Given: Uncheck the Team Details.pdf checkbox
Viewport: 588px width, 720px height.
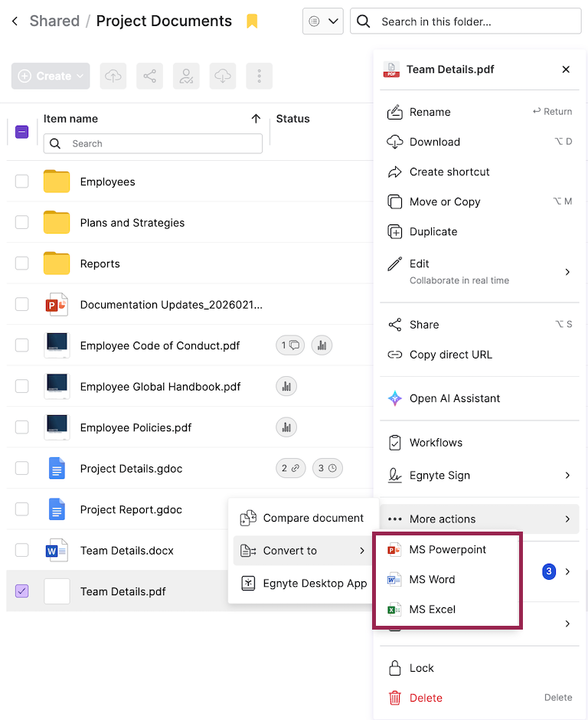Looking at the screenshot, I should (22, 591).
